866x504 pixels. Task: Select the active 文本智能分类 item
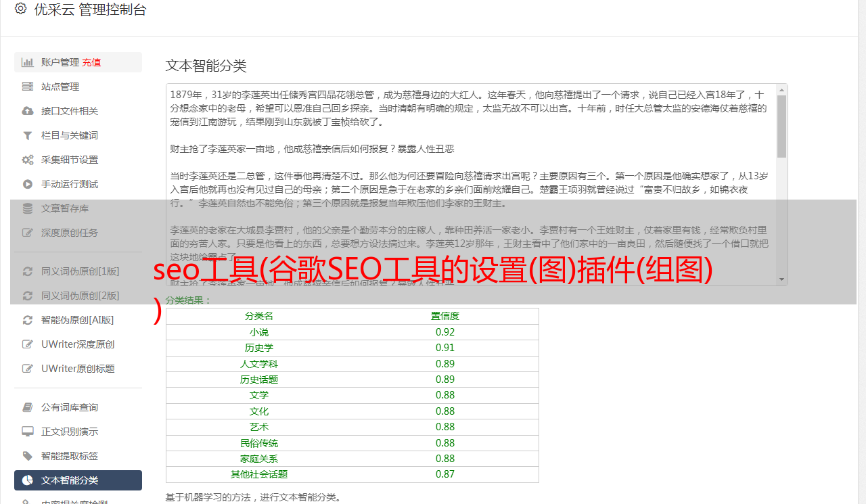pyautogui.click(x=78, y=480)
